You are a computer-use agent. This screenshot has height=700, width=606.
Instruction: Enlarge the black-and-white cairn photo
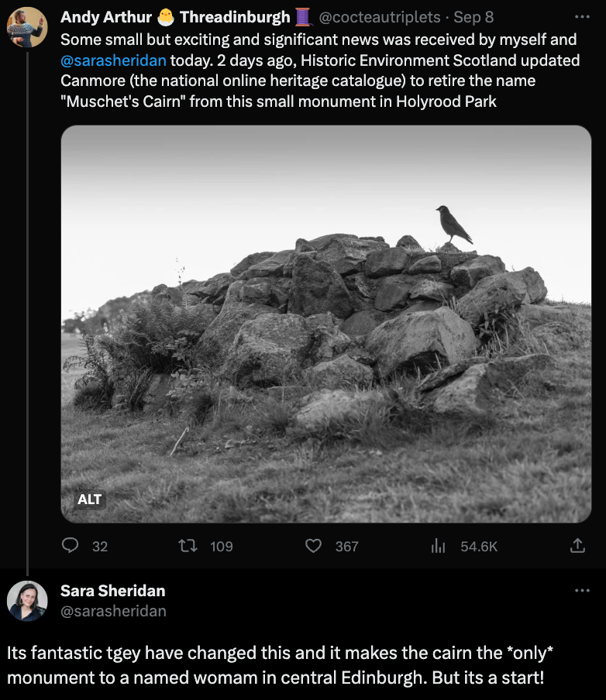(x=325, y=325)
